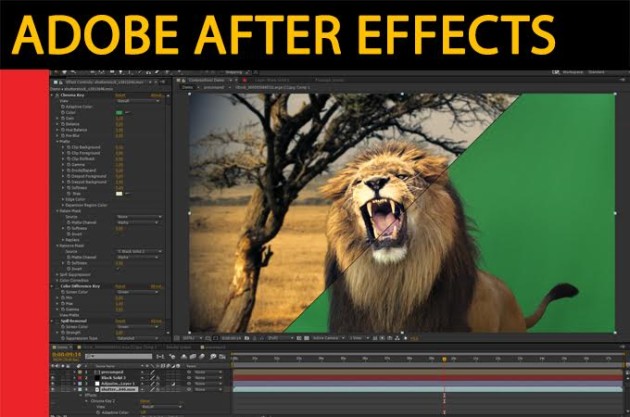Click the stopwatch next to Gain

63,119
